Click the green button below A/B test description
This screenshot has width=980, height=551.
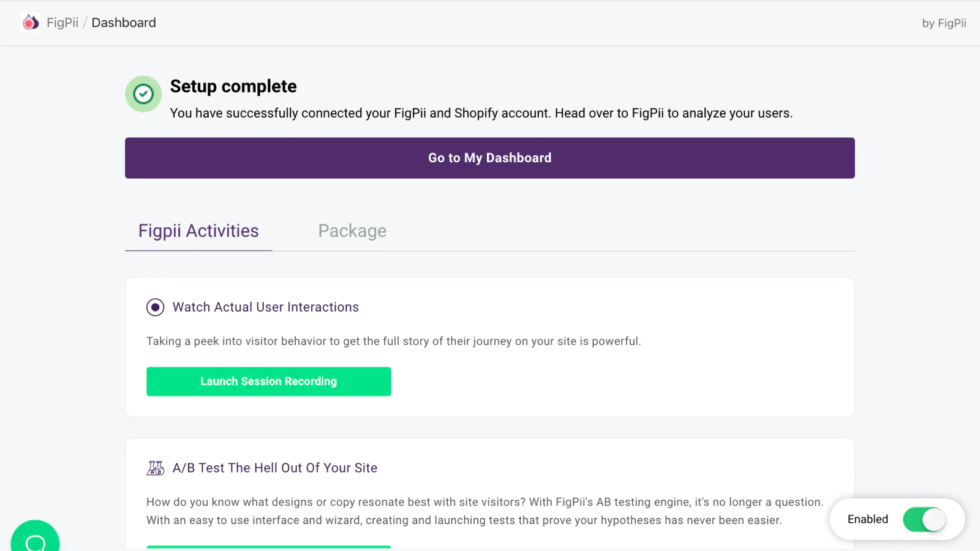coord(269,547)
